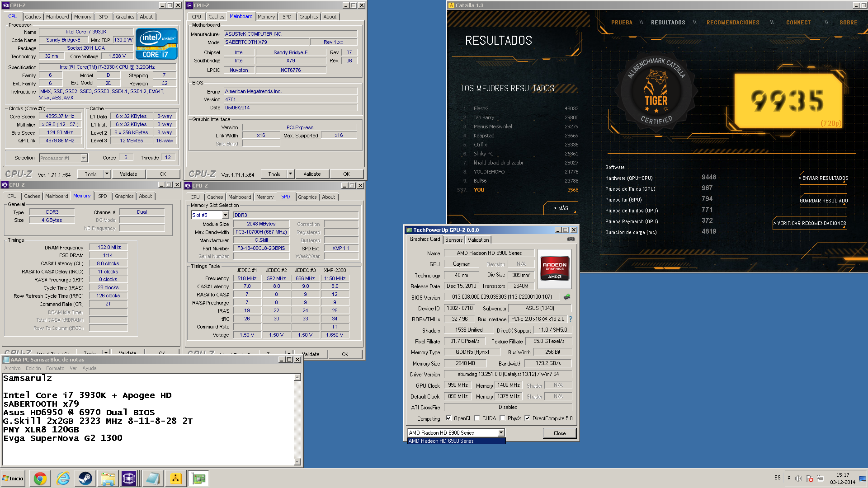Select AMD Radeon HD 6900 Series list entry
The image size is (868, 488).
(456, 441)
